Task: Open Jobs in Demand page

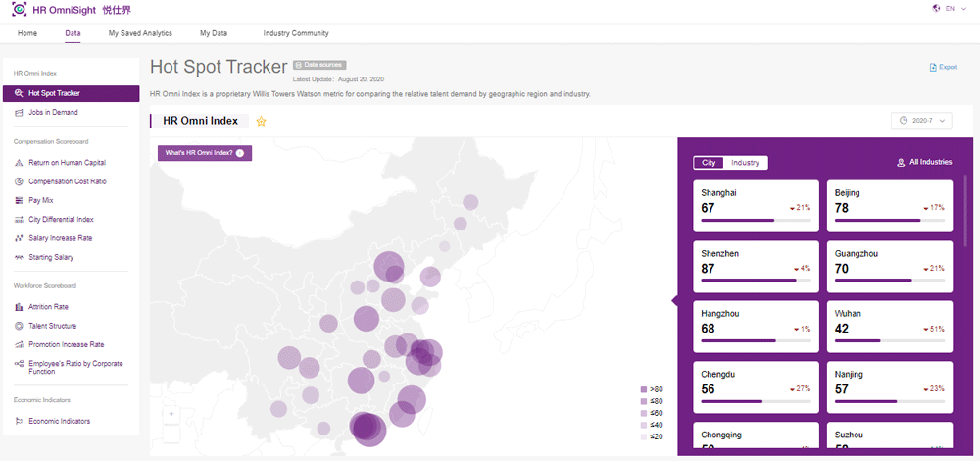Action: pos(53,113)
